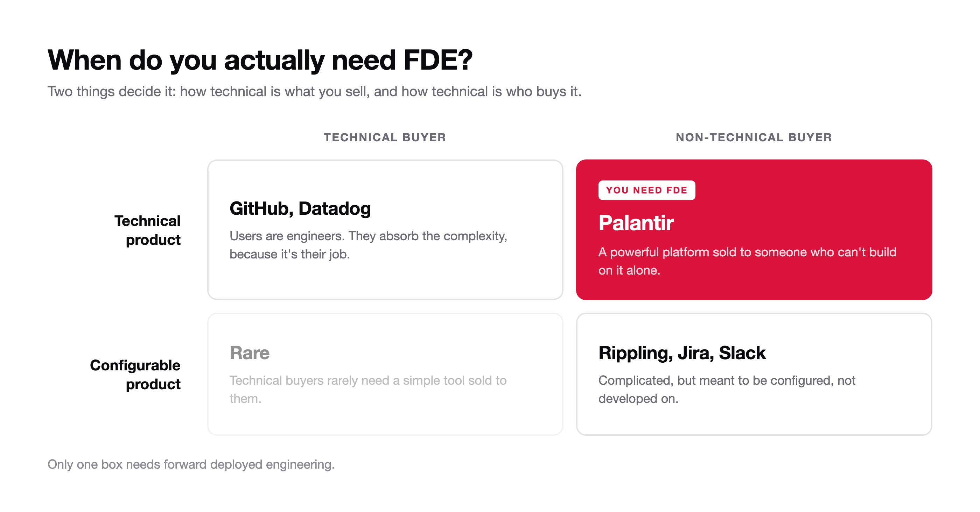The width and height of the screenshot is (980, 512).
Task: Click the 'A powerful platform sold' description
Action: (x=747, y=261)
